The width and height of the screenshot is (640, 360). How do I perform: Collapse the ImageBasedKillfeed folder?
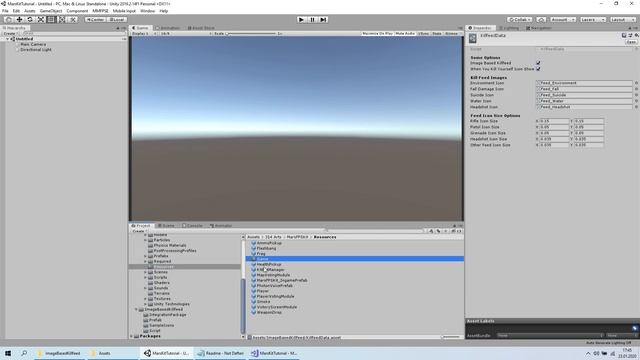[137, 309]
